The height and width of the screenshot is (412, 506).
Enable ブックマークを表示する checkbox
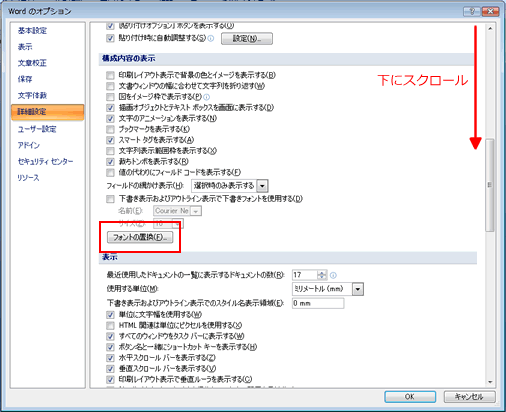coord(110,129)
